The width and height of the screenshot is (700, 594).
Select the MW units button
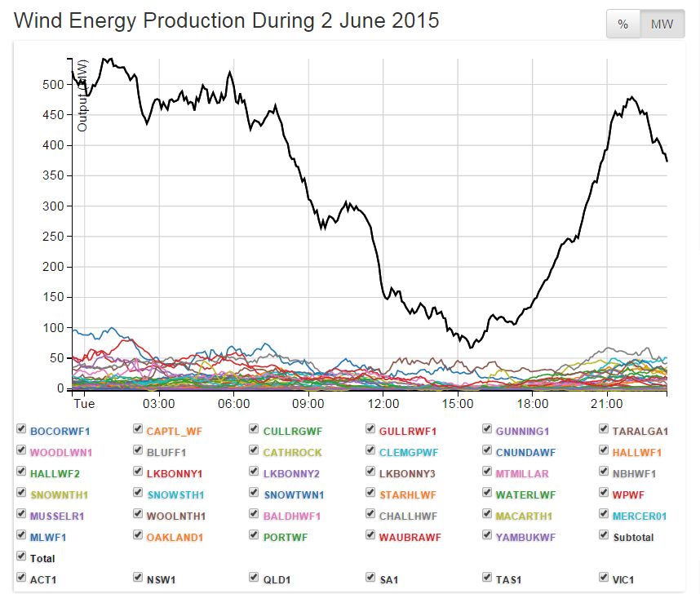coord(661,24)
